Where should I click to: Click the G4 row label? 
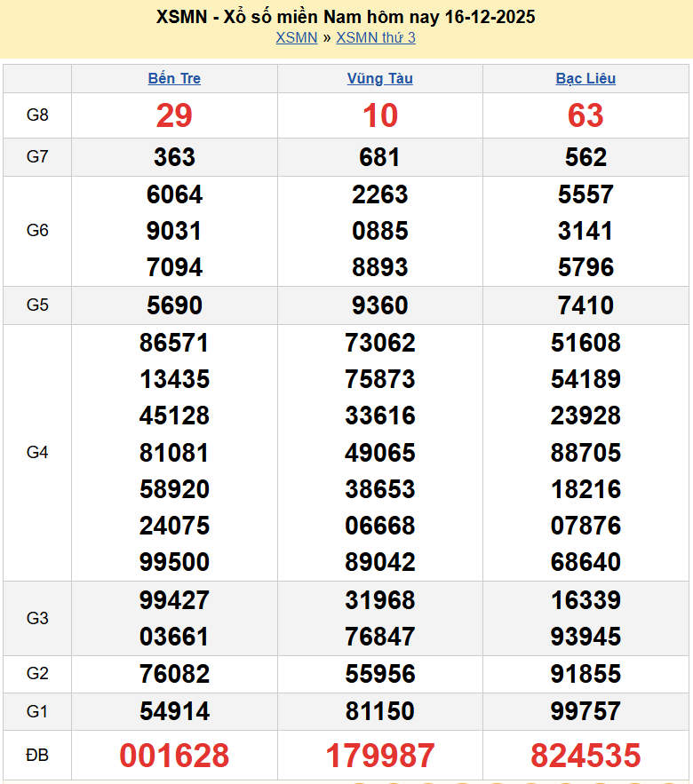pos(37,453)
